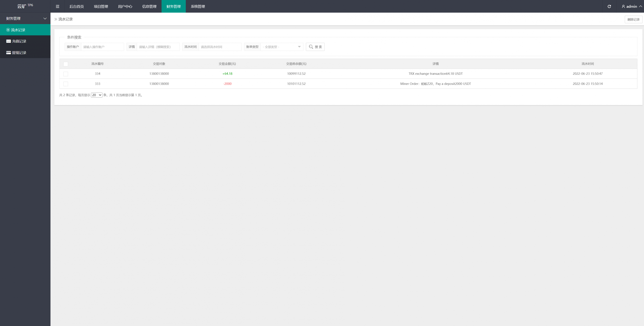
Task: Click the 流水时间 date picker field
Action: click(220, 47)
